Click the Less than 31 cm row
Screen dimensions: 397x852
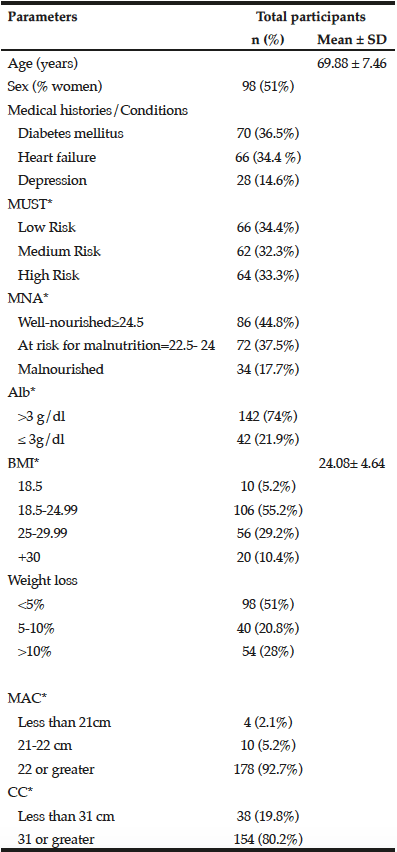coord(198,816)
